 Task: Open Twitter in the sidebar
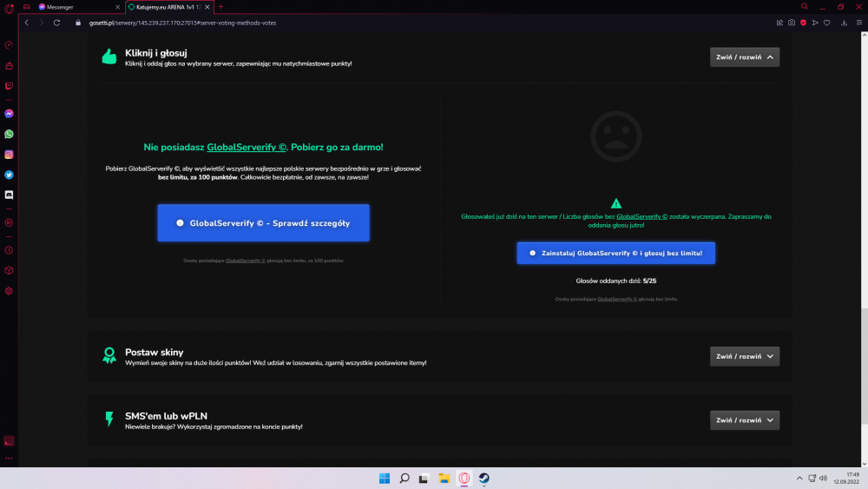(9, 175)
